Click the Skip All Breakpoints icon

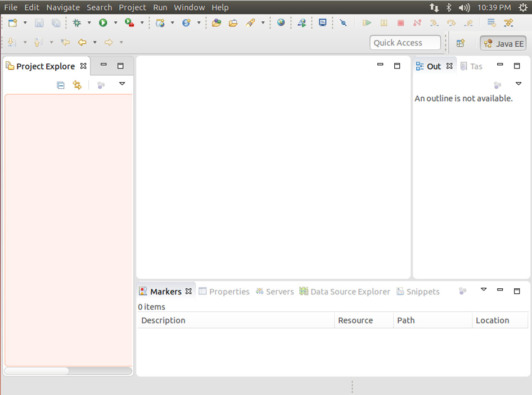click(344, 22)
